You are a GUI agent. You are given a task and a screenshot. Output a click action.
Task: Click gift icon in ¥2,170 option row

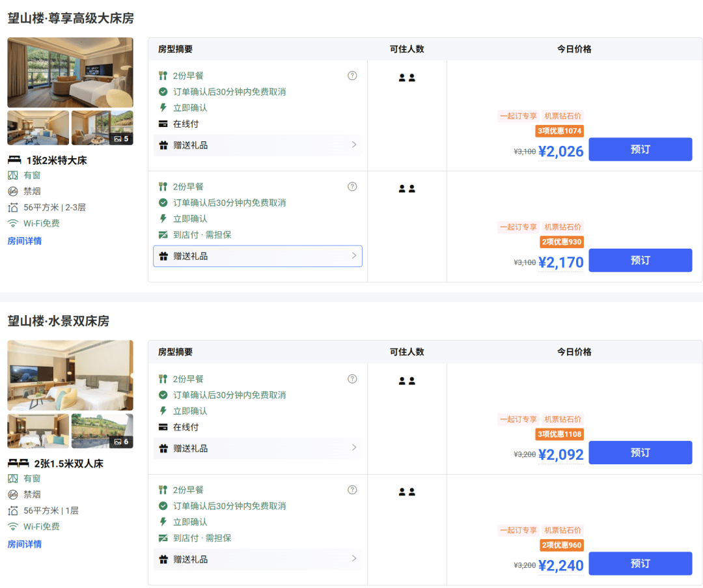click(163, 256)
